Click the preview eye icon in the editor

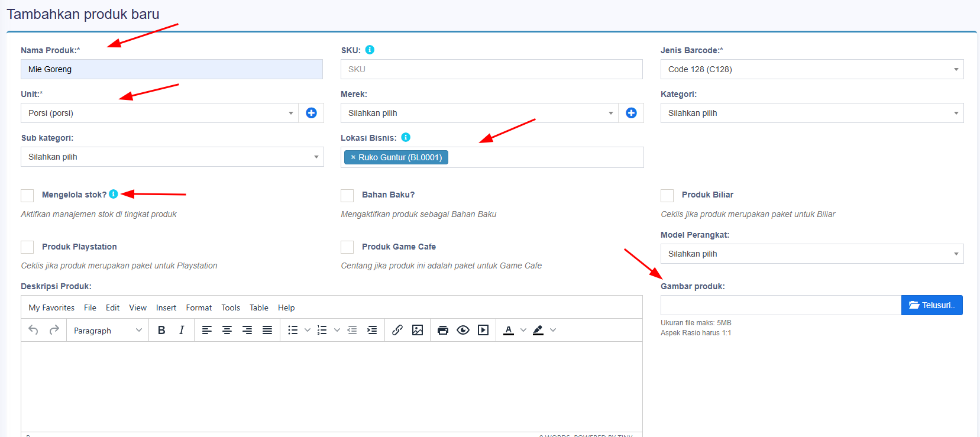pyautogui.click(x=463, y=330)
